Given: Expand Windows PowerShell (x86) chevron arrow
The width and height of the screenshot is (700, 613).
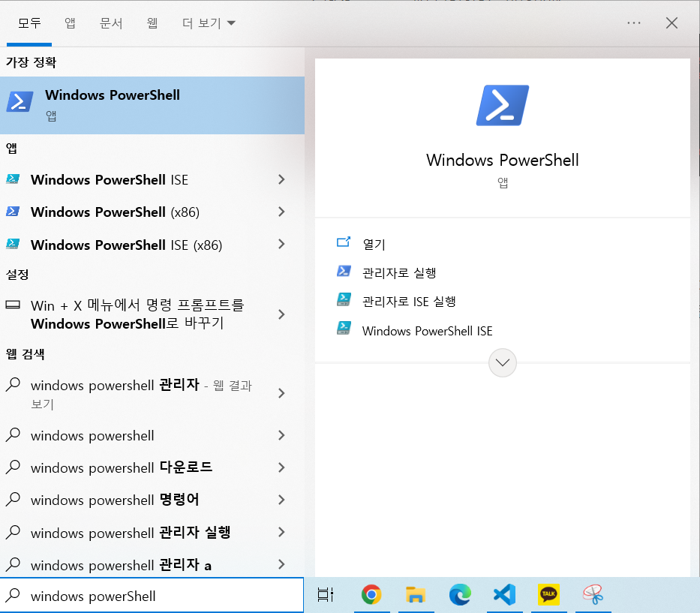Looking at the screenshot, I should pos(281,212).
